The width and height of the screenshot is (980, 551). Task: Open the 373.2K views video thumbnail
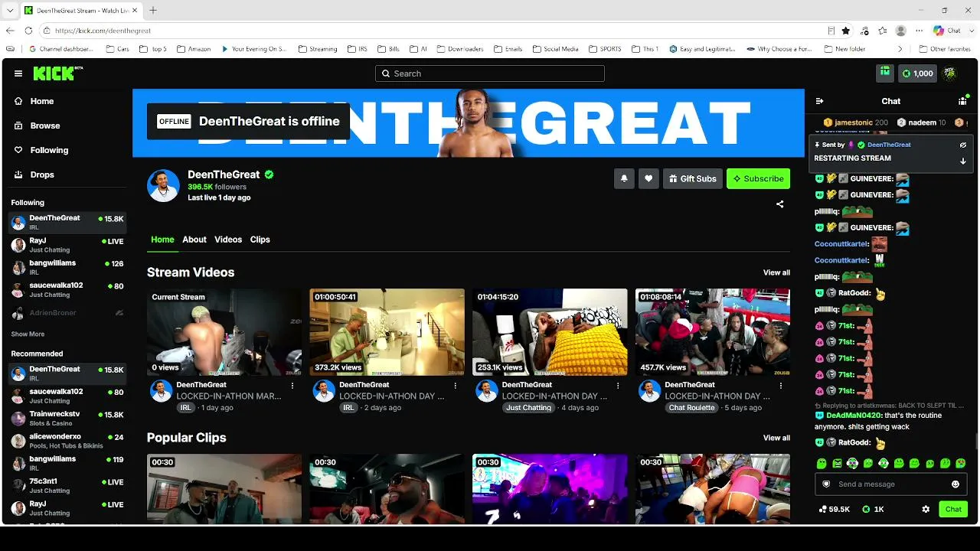click(387, 332)
